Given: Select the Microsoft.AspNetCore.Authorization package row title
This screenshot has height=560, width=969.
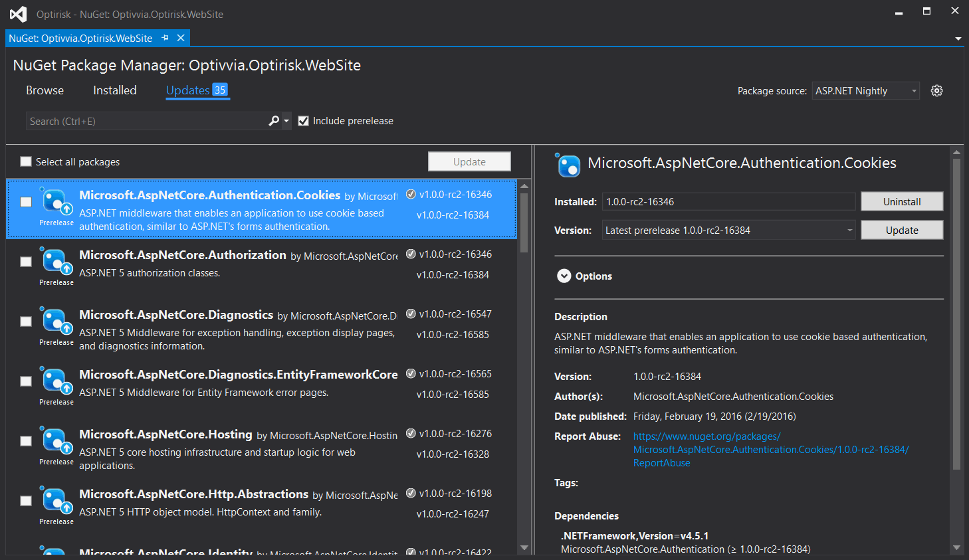Looking at the screenshot, I should (x=183, y=255).
